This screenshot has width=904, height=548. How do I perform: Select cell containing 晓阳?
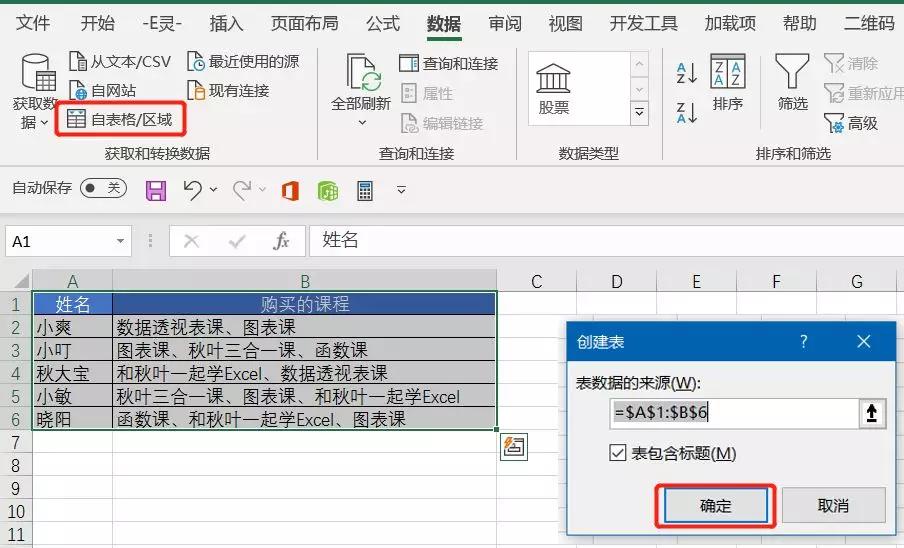coord(73,419)
